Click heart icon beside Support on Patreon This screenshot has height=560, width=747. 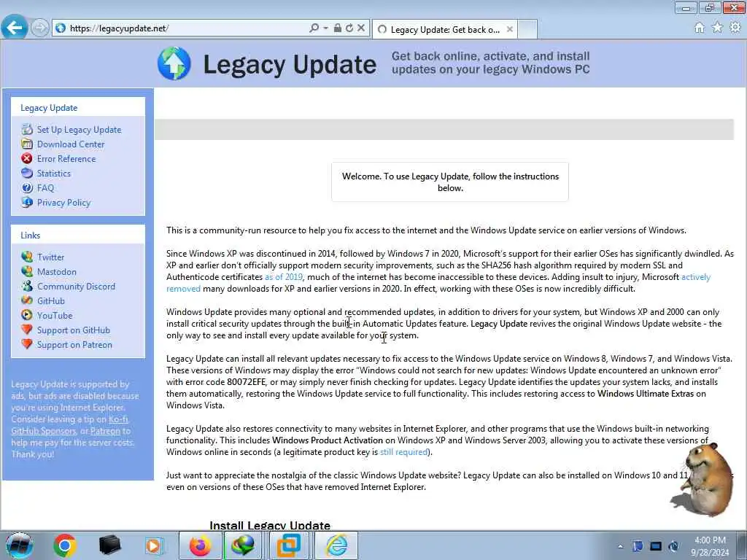(27, 344)
